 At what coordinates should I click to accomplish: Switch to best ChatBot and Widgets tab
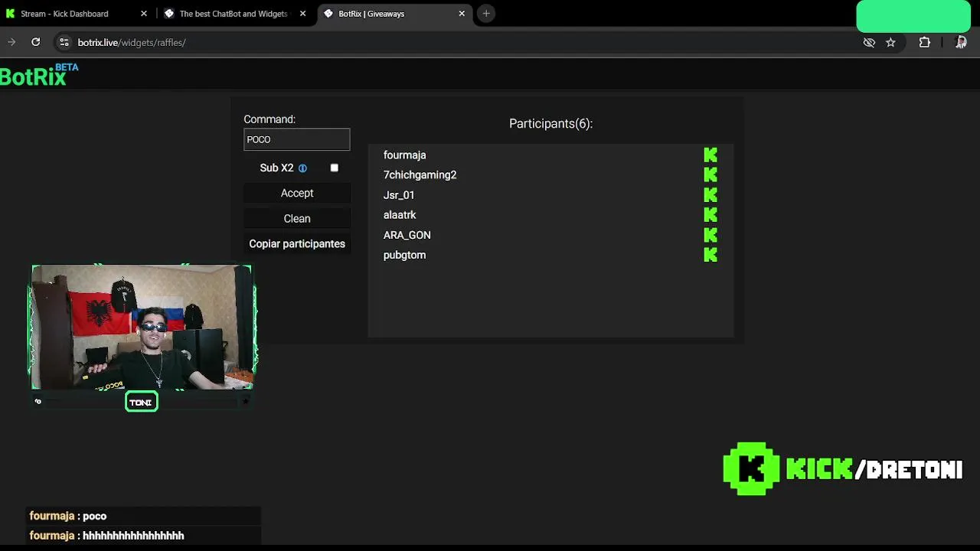pyautogui.click(x=236, y=14)
